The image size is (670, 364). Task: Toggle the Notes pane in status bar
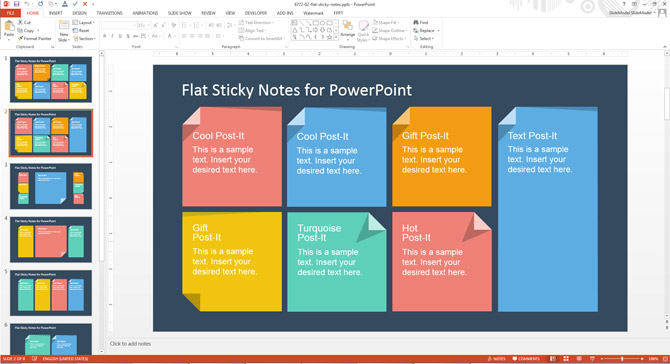point(497,358)
